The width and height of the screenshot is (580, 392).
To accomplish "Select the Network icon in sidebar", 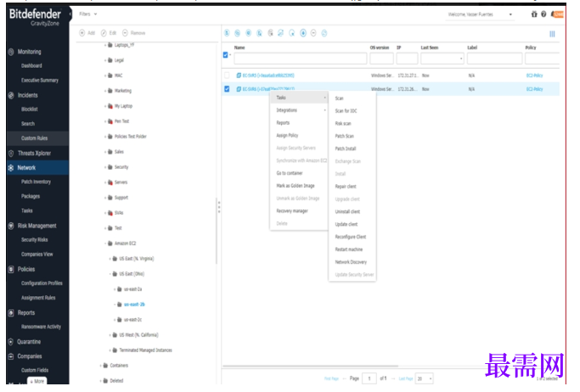I will pos(11,168).
